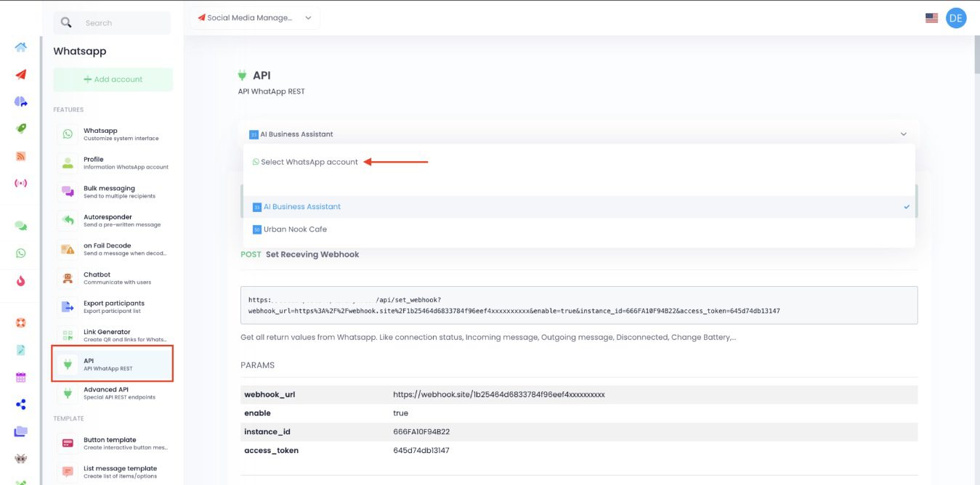Click the search magnifier icon

point(66,23)
